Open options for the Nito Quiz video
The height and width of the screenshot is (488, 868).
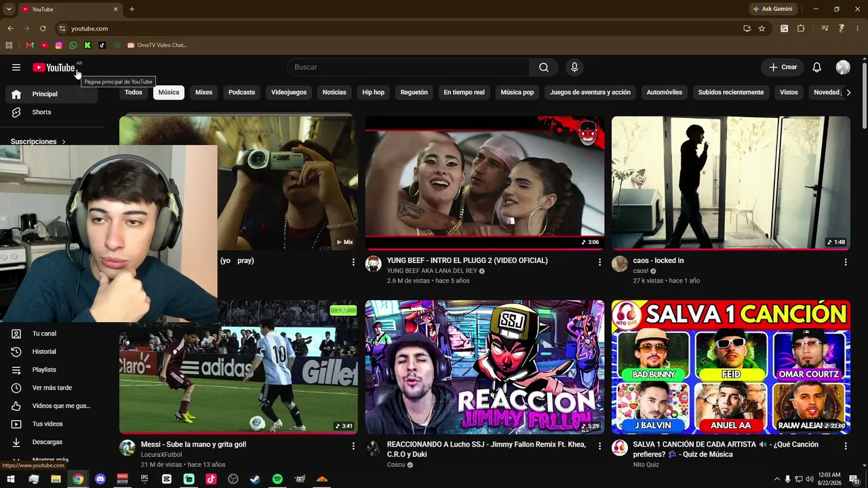click(x=846, y=446)
